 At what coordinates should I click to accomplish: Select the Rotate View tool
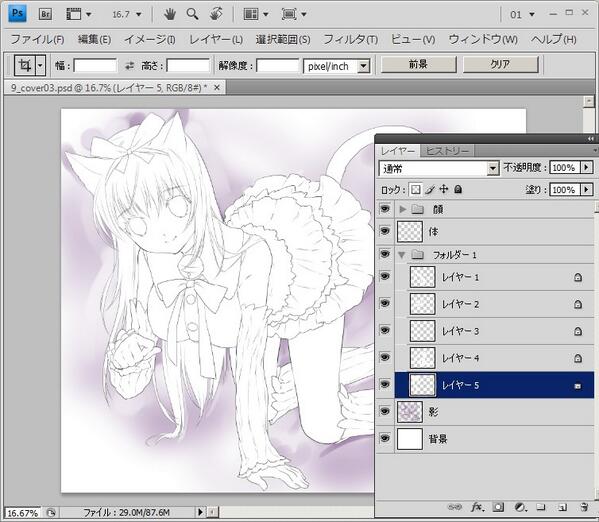coord(216,14)
